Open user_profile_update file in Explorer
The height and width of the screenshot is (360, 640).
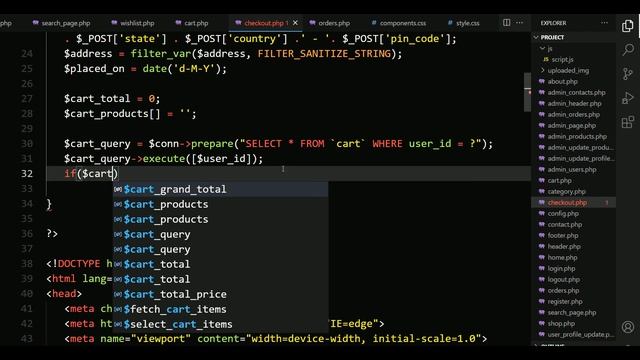(x=573, y=335)
